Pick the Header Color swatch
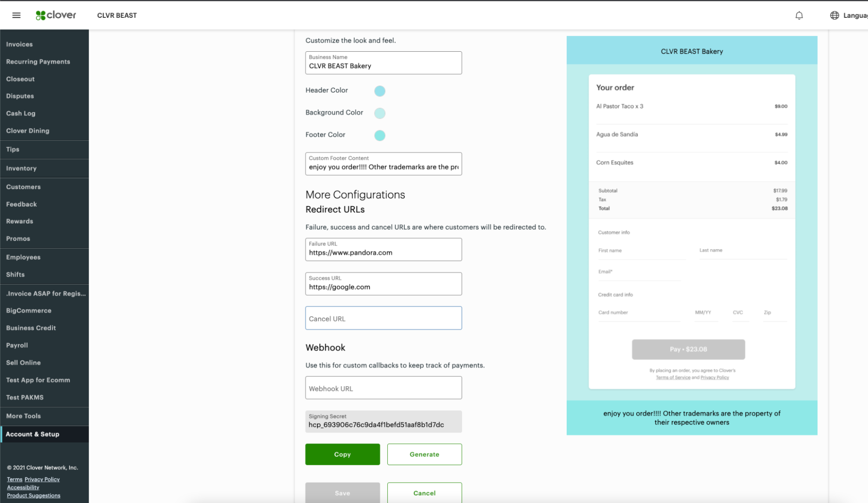The image size is (868, 503). 380,91
